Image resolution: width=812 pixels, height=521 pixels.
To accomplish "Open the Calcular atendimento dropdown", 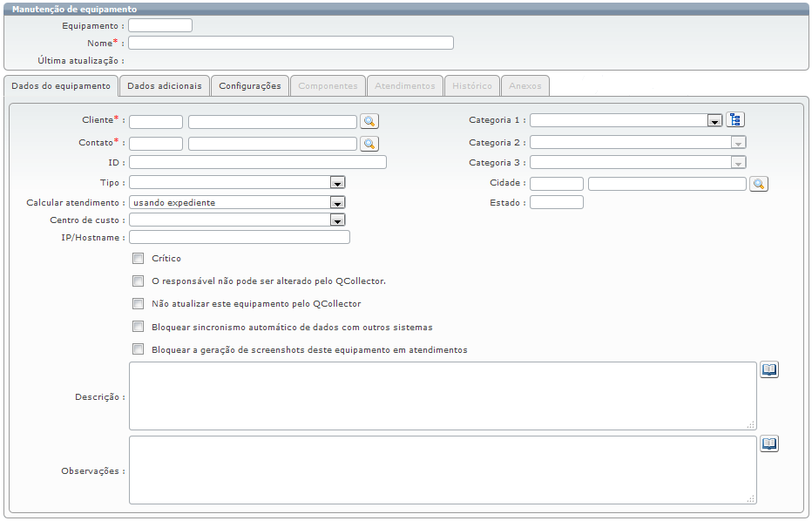I will tap(337, 203).
